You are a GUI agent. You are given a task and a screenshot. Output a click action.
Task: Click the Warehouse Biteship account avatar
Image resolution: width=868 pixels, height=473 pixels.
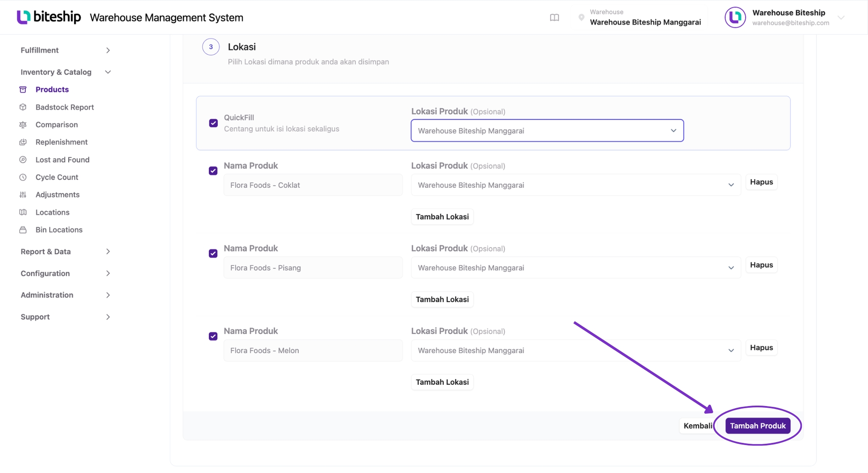[x=735, y=17]
